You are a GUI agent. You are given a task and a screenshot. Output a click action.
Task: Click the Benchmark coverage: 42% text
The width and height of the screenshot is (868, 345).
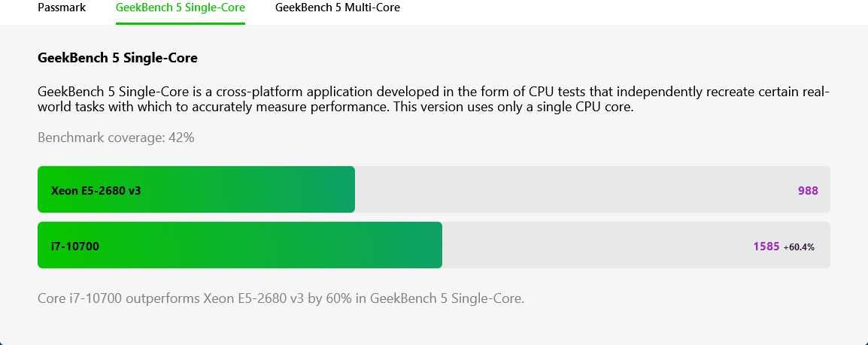tap(116, 138)
